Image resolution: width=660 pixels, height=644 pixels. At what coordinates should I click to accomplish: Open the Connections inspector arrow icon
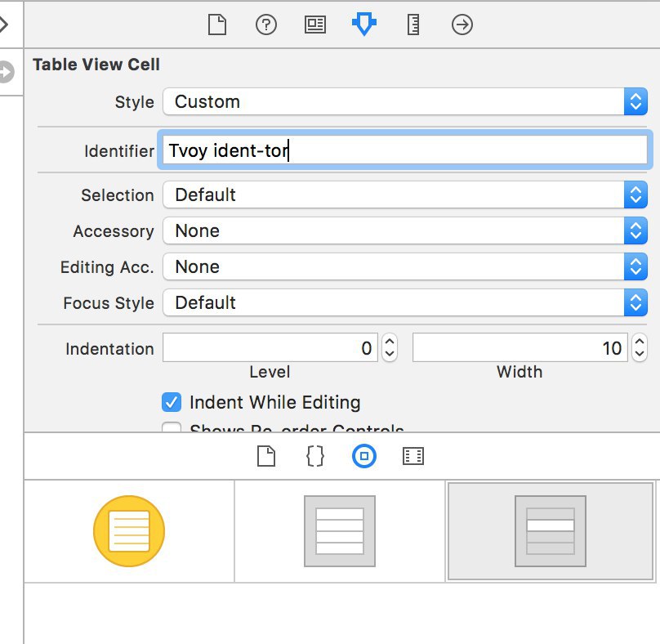462,25
